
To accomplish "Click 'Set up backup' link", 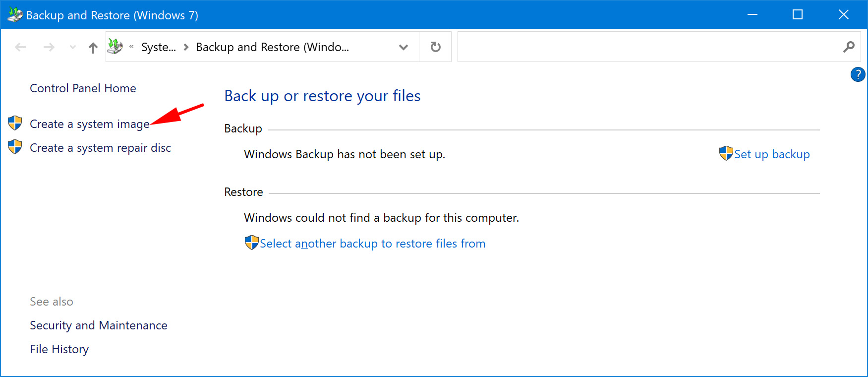I will tap(772, 154).
